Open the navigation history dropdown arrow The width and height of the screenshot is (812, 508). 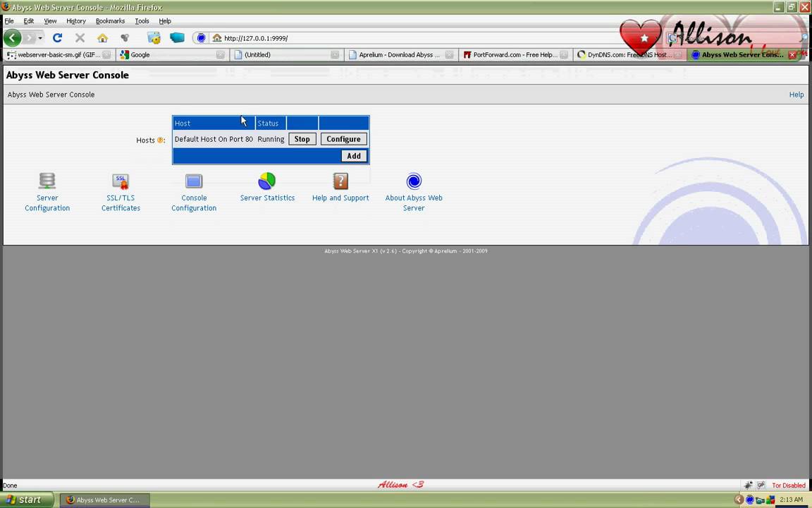coord(40,38)
